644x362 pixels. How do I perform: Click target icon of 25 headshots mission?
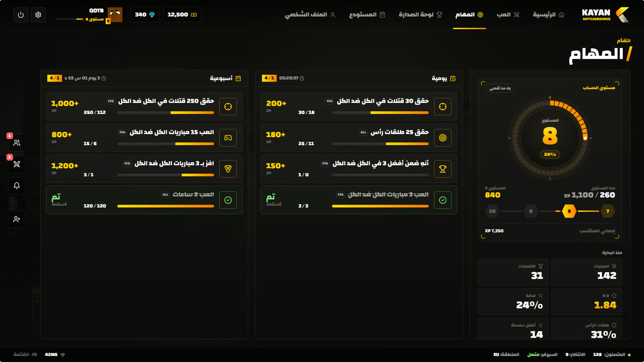[443, 138]
